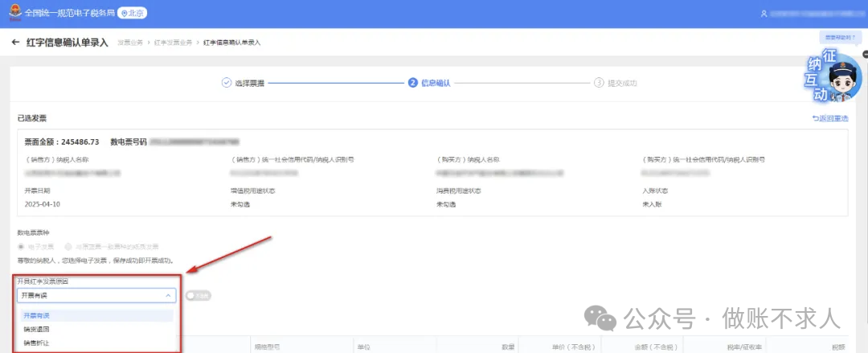The height and width of the screenshot is (353, 868).
Task: Click the user profile icon
Action: pyautogui.click(x=764, y=14)
